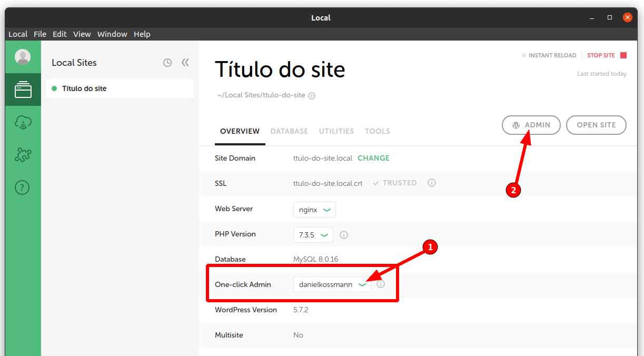
Task: Click the SSL Trusted status
Action: 395,183
